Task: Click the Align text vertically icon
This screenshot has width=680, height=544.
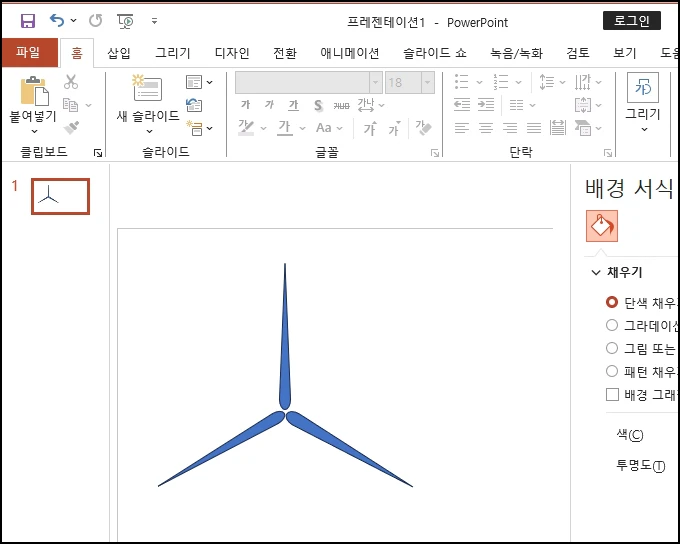Action: pos(583,105)
